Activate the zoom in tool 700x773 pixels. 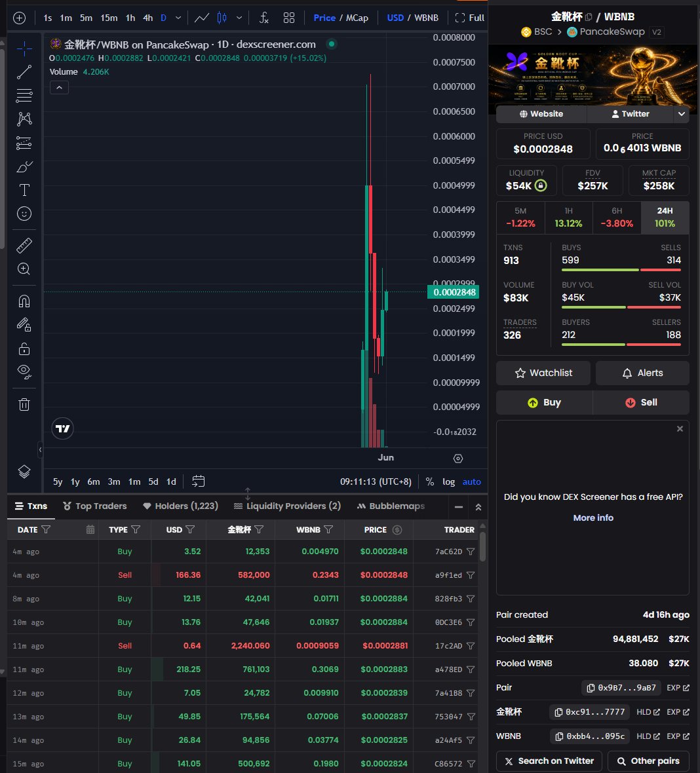pos(24,269)
